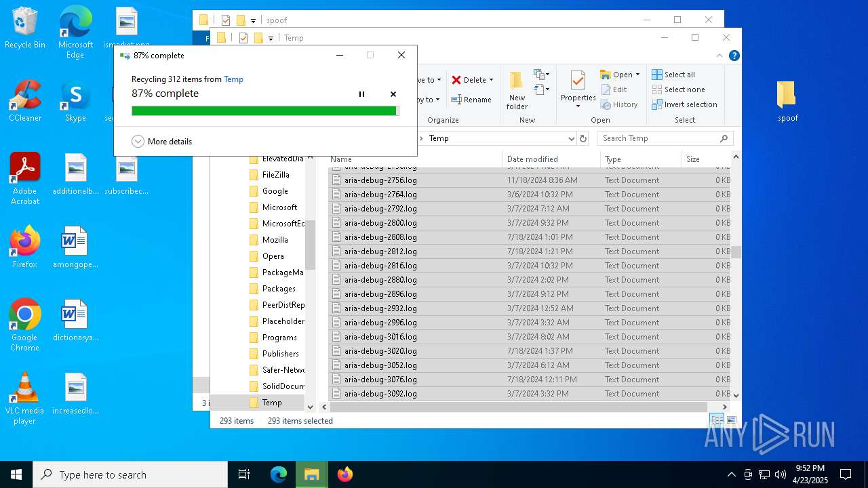Expand More details in progress dialog
Viewport: 868px width, 488px height.
[161, 142]
